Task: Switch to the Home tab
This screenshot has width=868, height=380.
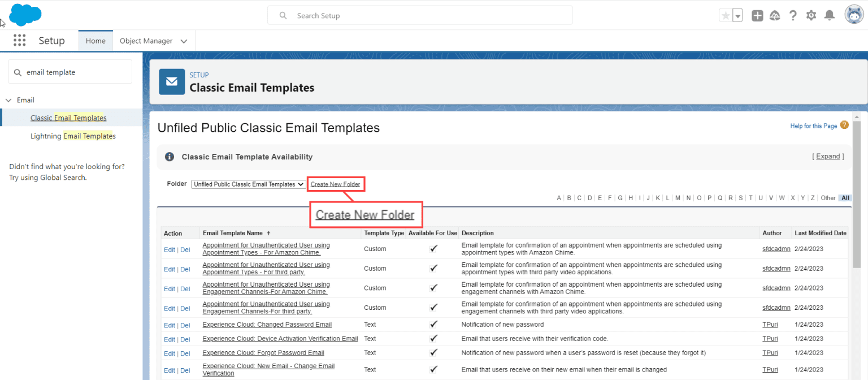Action: tap(95, 40)
